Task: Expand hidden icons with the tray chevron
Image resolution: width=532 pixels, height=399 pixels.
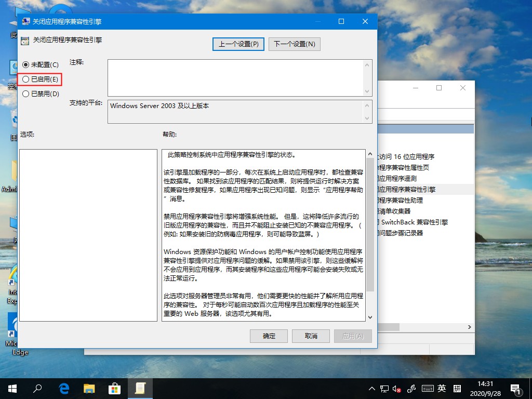Action: click(372, 388)
